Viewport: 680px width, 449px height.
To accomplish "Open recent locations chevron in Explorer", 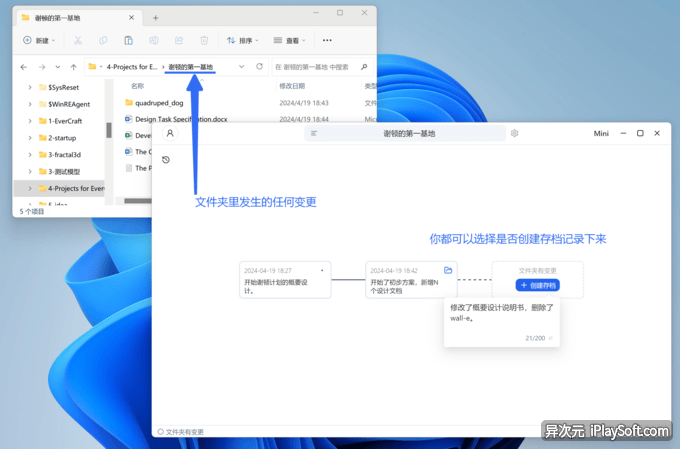I will point(58,67).
